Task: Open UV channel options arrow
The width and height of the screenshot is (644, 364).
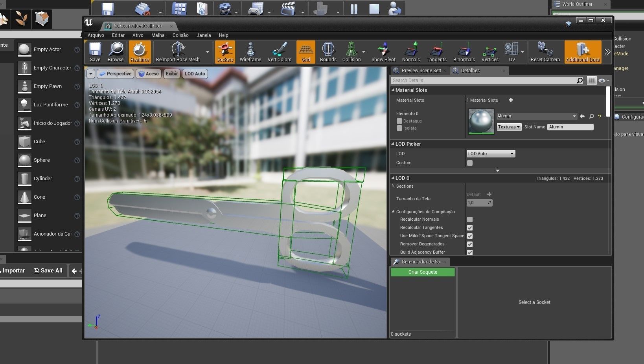Action: pyautogui.click(x=523, y=52)
